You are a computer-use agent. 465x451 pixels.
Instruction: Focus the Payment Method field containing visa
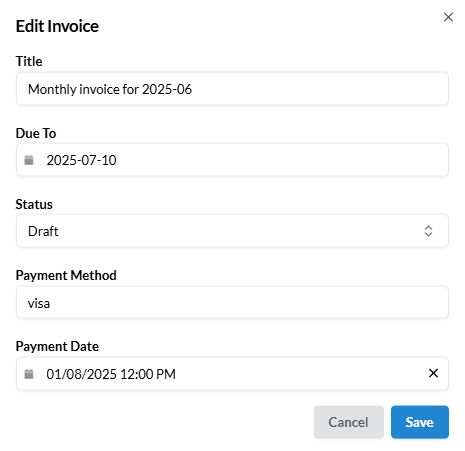coord(232,302)
